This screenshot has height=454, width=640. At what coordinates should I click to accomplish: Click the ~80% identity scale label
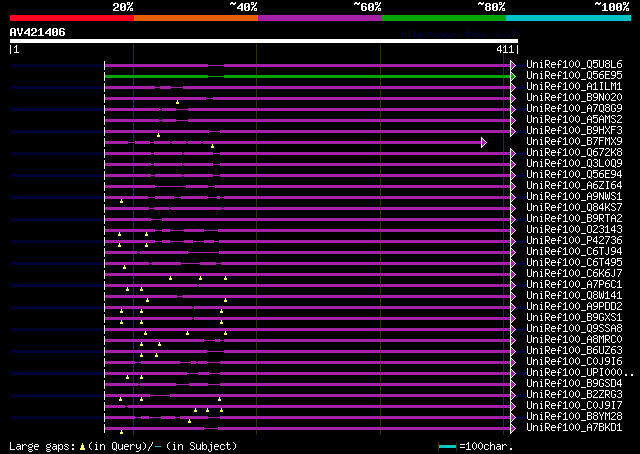click(491, 7)
